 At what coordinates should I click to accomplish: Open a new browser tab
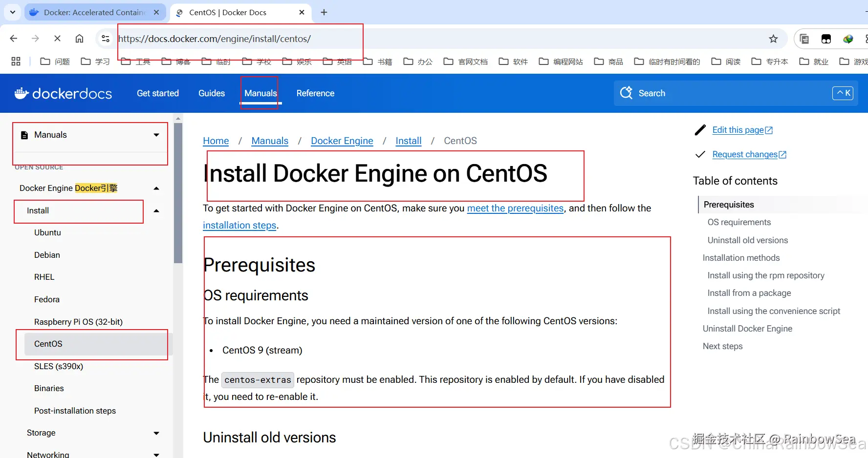click(324, 12)
